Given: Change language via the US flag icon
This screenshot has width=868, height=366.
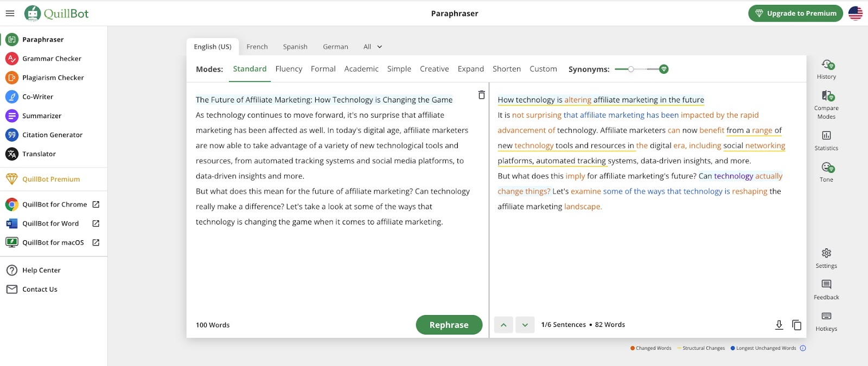Looking at the screenshot, I should click(x=856, y=14).
